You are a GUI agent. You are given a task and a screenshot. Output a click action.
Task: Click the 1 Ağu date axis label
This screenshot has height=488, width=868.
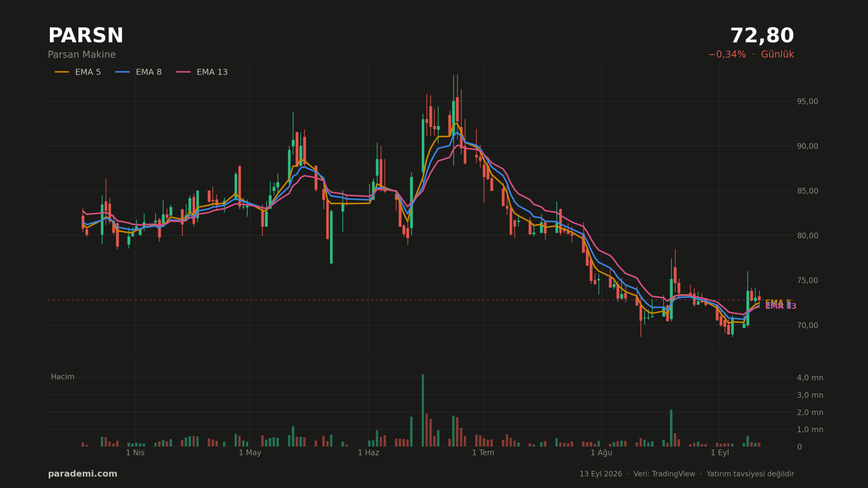coord(601,453)
